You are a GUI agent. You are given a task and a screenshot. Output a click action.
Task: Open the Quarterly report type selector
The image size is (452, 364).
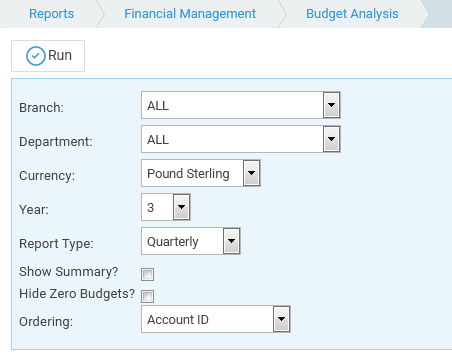click(x=191, y=241)
